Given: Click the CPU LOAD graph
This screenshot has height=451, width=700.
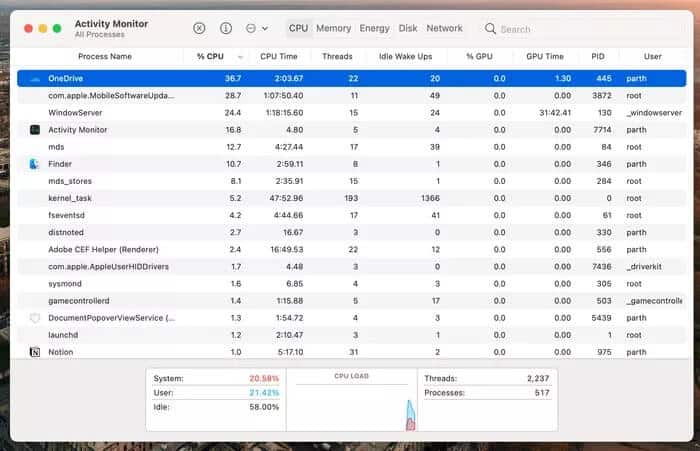Looking at the screenshot, I should pyautogui.click(x=351, y=400).
